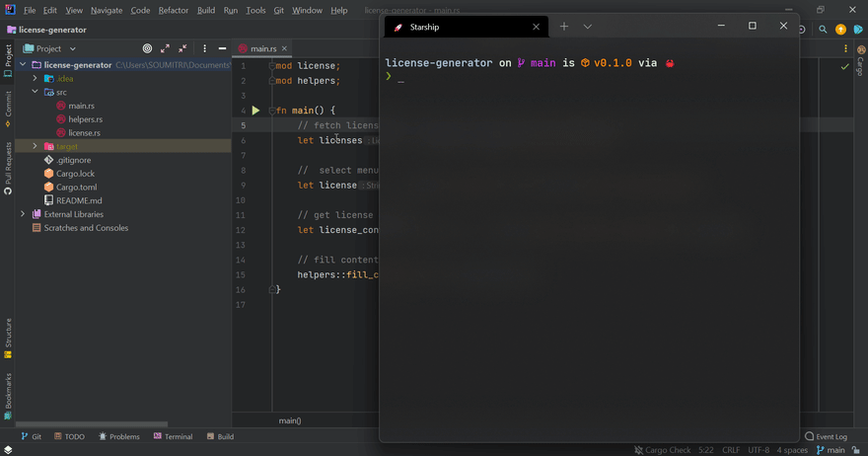
Task: Toggle tool window bars icon at bottom-left corner
Action: 8,450
